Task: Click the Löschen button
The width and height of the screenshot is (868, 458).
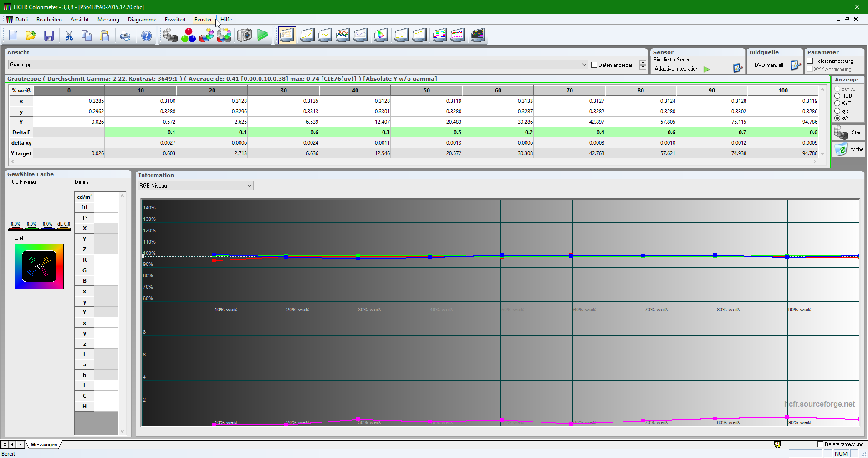Action: click(848, 149)
